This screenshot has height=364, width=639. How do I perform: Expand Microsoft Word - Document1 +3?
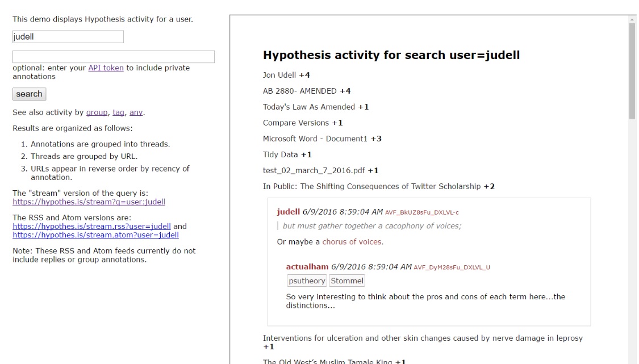(x=322, y=139)
